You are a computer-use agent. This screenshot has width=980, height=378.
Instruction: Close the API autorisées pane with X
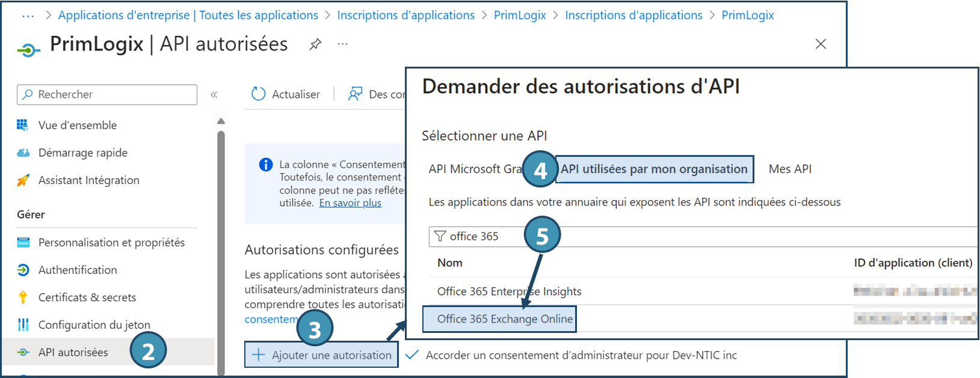[821, 44]
